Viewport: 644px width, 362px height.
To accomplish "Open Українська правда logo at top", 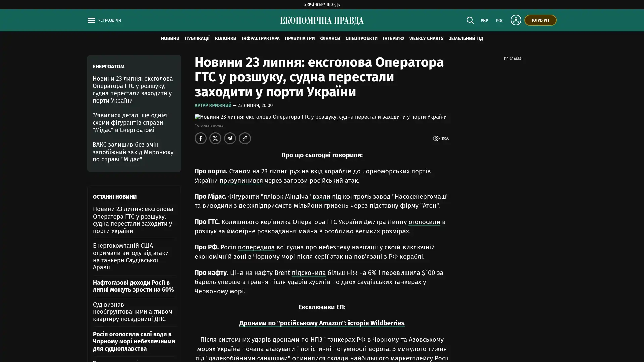I will (322, 5).
